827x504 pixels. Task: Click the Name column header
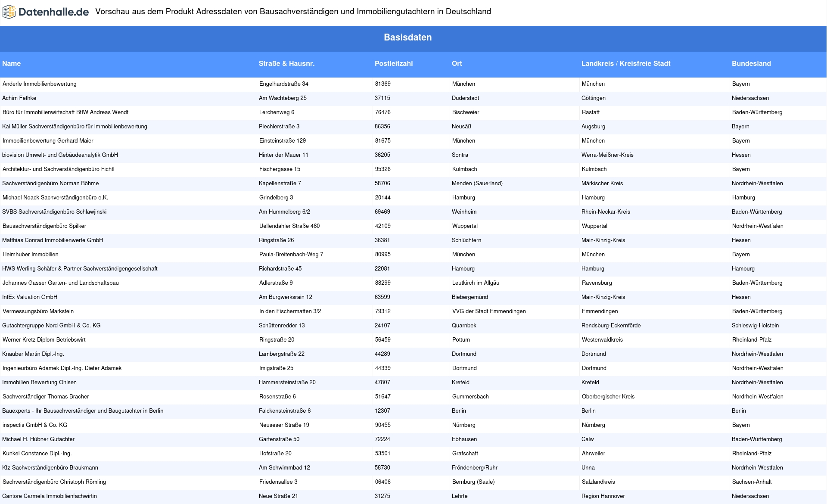11,63
